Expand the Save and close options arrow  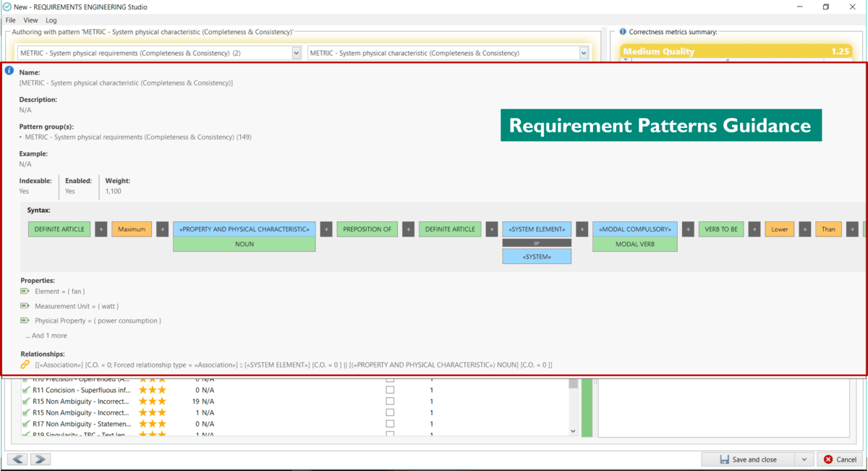click(804, 459)
